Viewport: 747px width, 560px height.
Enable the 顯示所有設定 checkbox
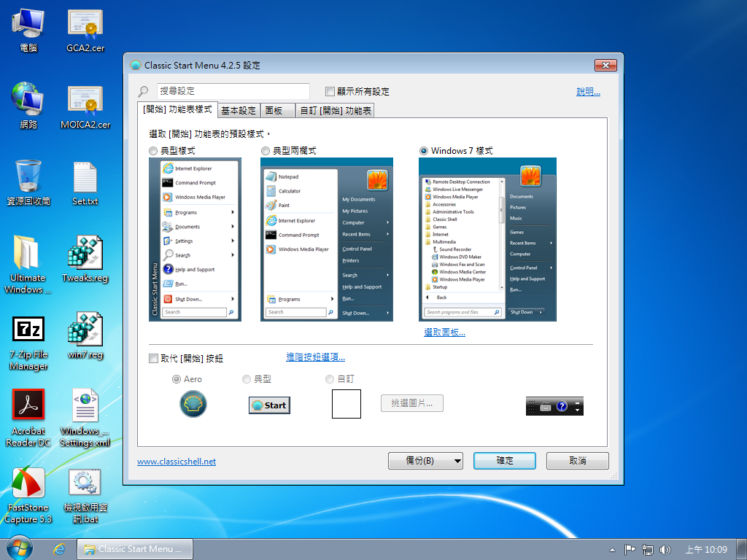click(x=330, y=91)
